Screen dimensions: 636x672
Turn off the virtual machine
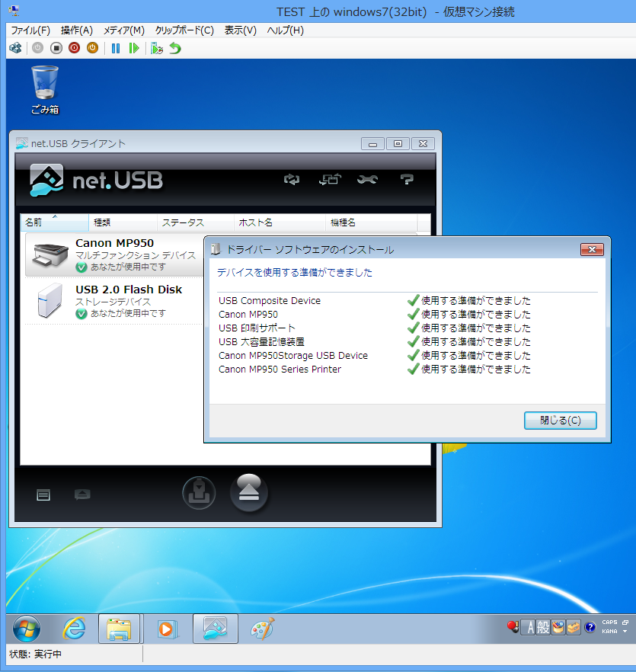(x=56, y=48)
